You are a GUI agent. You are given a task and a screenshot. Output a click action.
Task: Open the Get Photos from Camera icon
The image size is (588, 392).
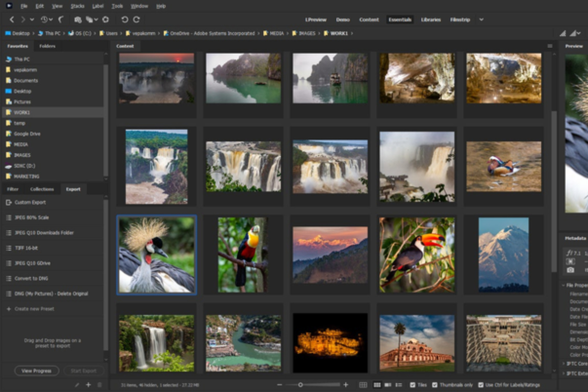coord(77,20)
